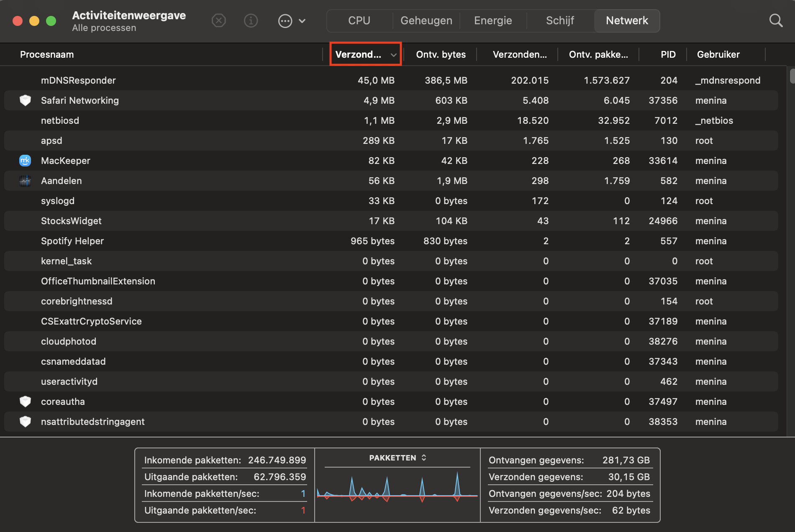The width and height of the screenshot is (795, 532).
Task: Expand the dropdown chevron beside ellipsis button
Action: point(302,21)
